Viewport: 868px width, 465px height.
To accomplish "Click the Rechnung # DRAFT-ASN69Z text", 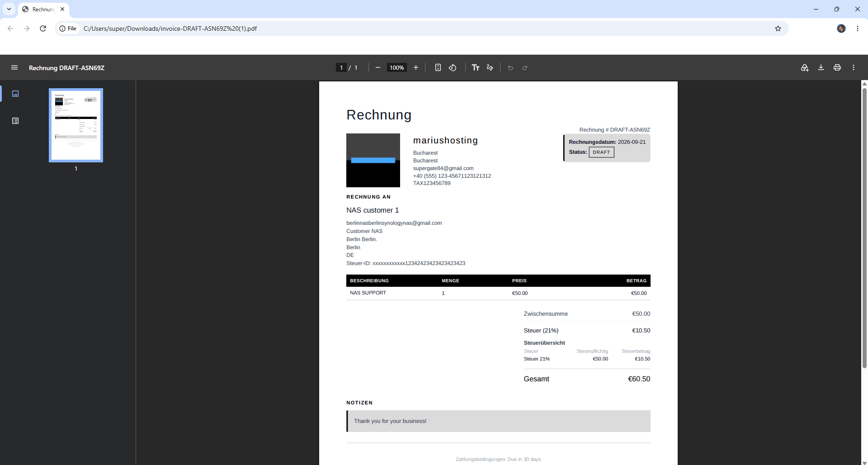I will click(615, 130).
